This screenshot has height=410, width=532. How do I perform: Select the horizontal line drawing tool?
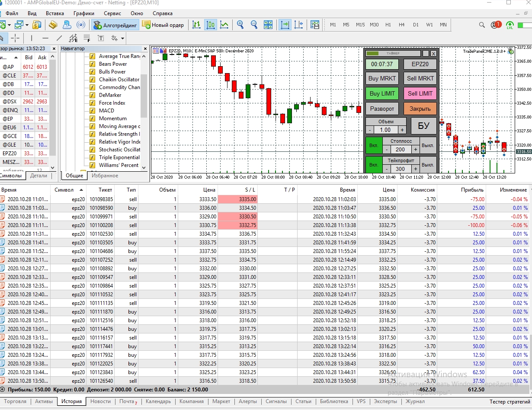click(x=45, y=38)
